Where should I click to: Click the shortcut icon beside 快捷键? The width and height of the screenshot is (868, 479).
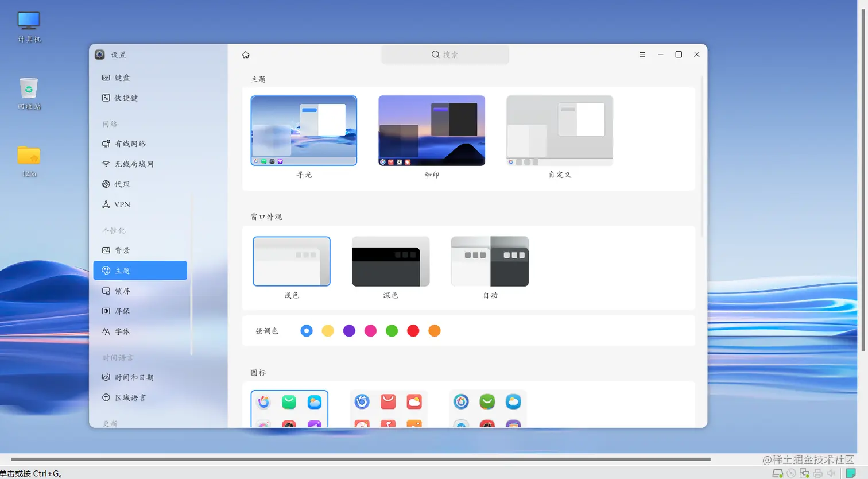[106, 98]
